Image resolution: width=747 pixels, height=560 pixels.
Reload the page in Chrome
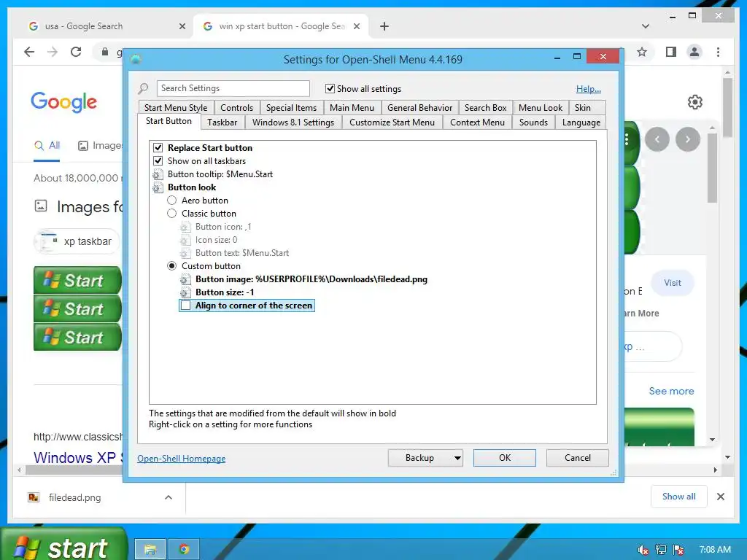[x=76, y=52]
